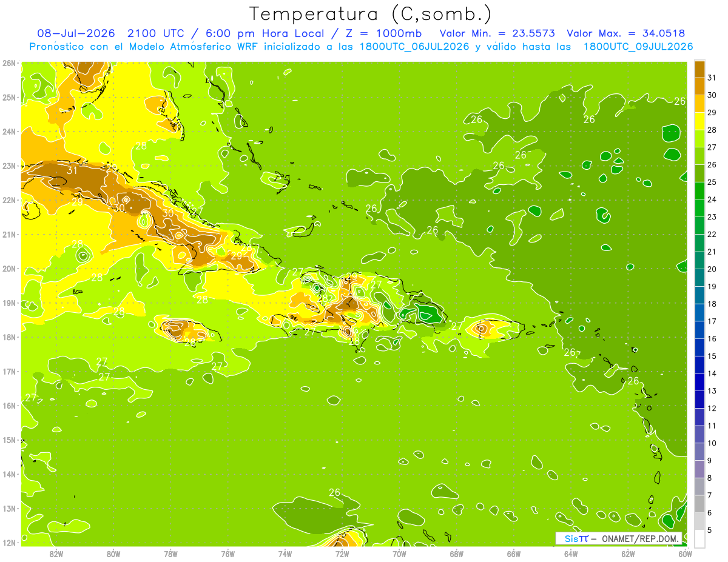The width and height of the screenshot is (728, 562).
Task: Click the "Temperatura (C,somb.)" chart title
Action: [371, 14]
